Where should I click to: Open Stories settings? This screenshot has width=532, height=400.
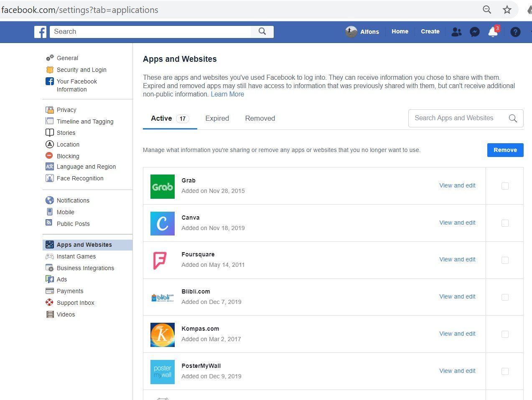pos(66,133)
